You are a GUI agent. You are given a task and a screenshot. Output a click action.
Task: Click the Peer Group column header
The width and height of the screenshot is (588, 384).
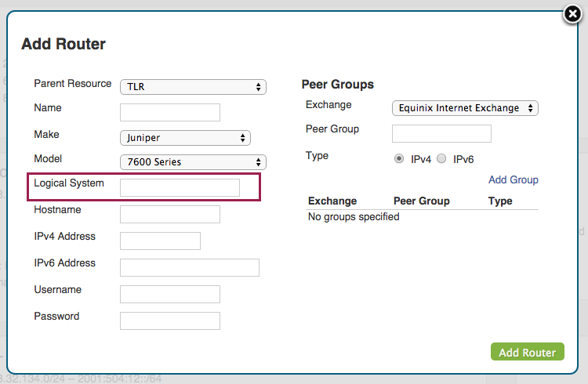421,201
